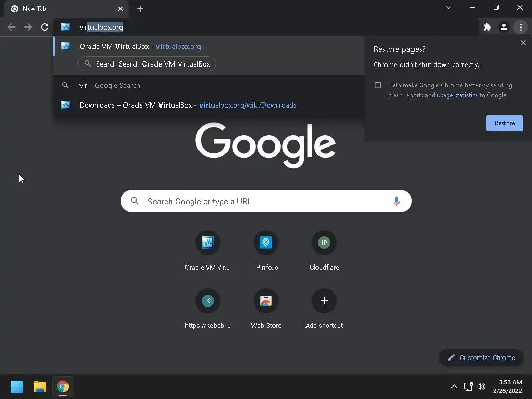The width and height of the screenshot is (532, 399).
Task: Open Chrome's three-dot menu
Action: point(521,27)
